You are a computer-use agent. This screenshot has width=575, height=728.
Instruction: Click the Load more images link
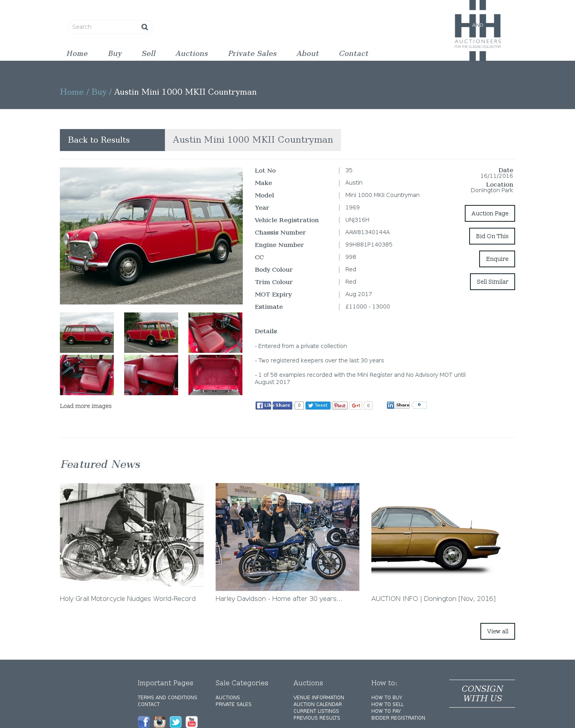[x=86, y=406]
